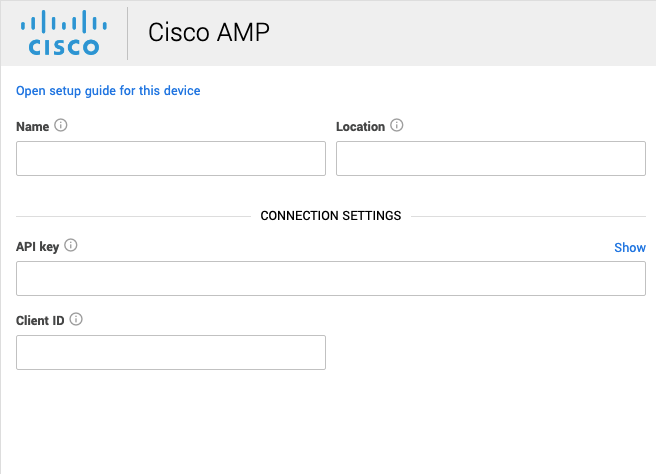Click the CONNECTION SETTINGS section heading
656x474 pixels.
[331, 216]
